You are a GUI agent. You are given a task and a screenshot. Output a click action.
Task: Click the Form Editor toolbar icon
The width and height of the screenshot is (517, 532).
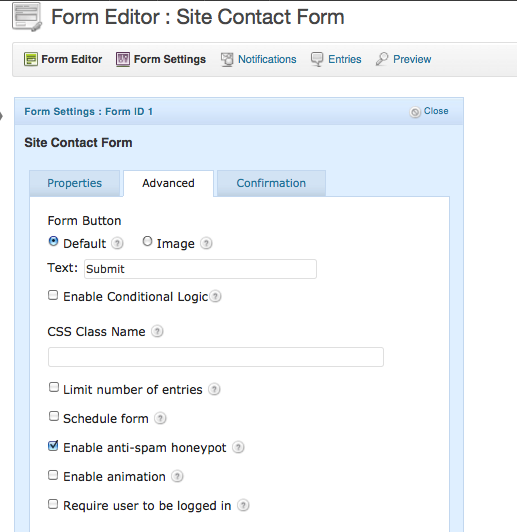tap(31, 59)
